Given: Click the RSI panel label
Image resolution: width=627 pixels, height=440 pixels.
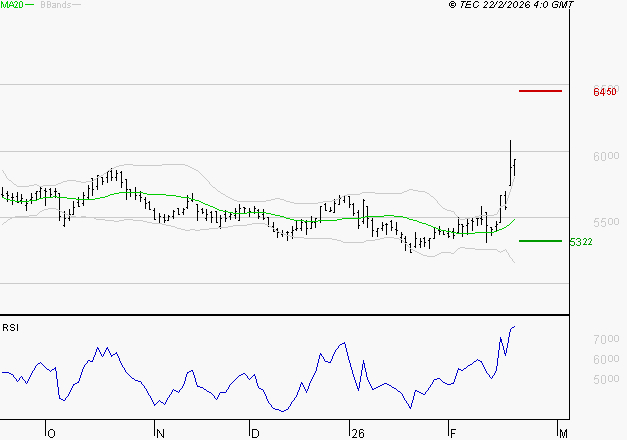Looking at the screenshot, I should 10,328.
